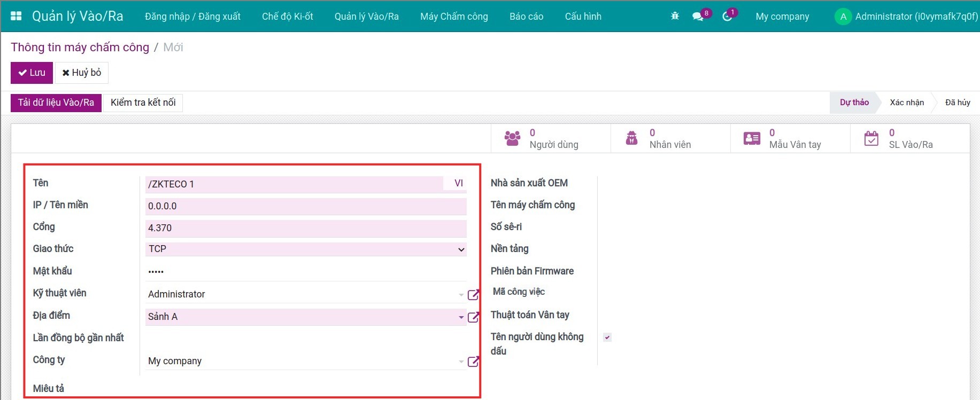Open the Máy Chấm công menu

(454, 16)
